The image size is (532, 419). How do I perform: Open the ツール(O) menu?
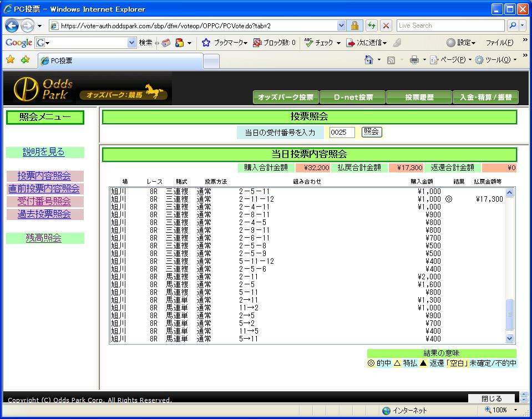click(496, 60)
